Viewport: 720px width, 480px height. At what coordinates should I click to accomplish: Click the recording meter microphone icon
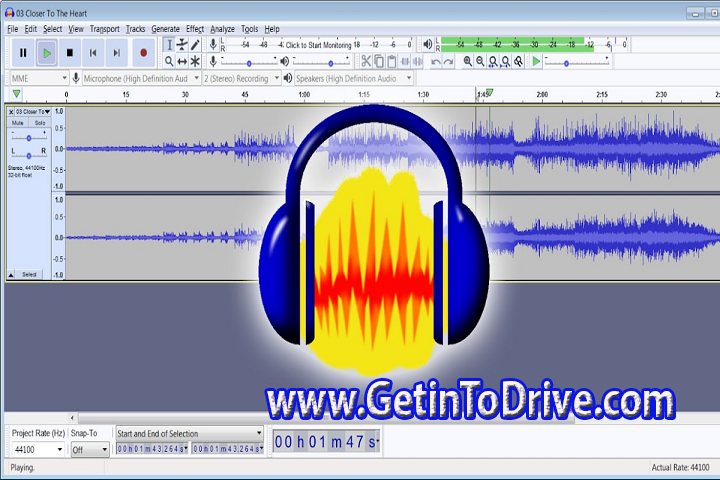pyautogui.click(x=213, y=45)
